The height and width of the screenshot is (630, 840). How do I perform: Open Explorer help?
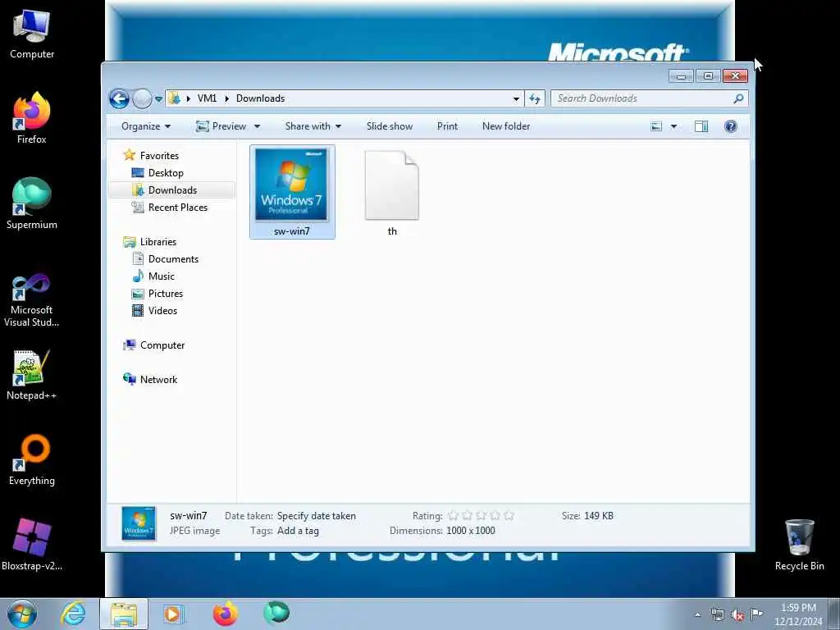point(731,126)
